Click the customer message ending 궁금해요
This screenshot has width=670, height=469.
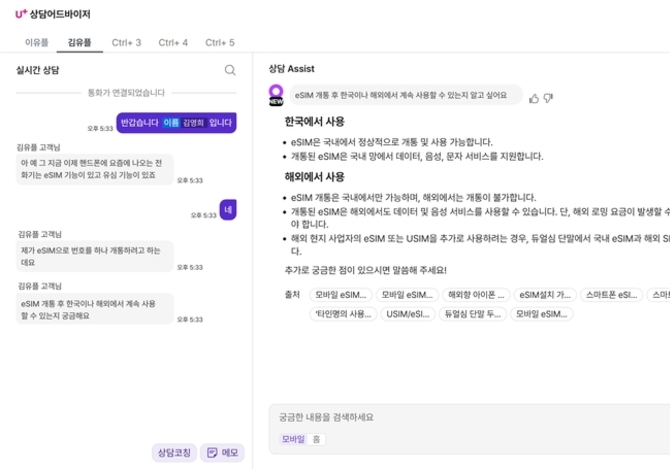[x=95, y=309]
